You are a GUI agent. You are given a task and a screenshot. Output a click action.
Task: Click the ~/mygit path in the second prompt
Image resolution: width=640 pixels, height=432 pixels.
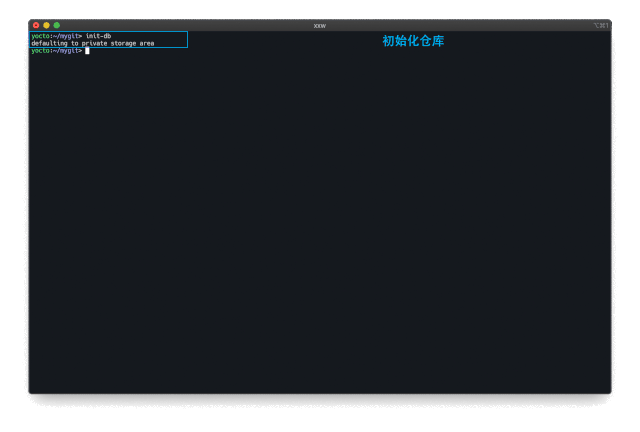(66, 50)
